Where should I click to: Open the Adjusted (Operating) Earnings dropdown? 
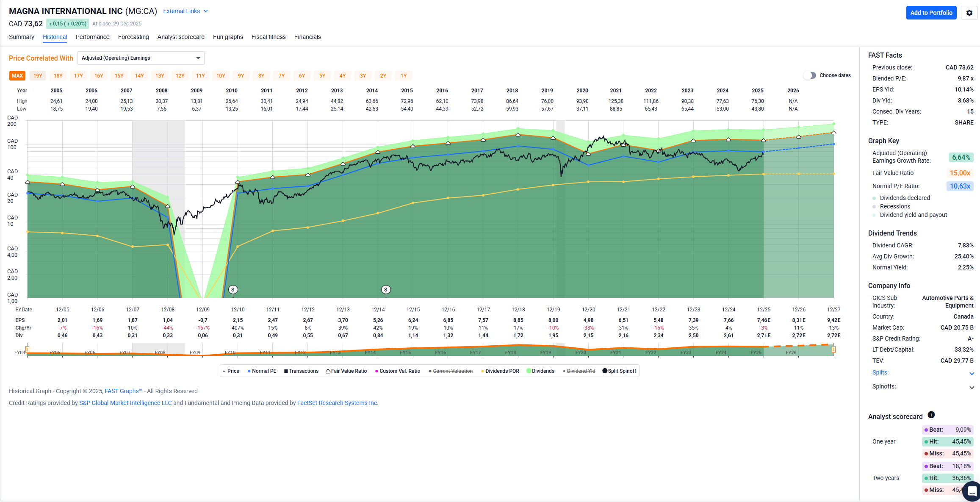point(141,58)
